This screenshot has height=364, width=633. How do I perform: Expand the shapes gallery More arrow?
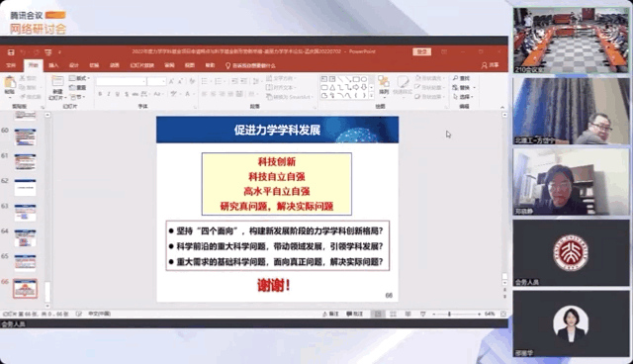pyautogui.click(x=371, y=96)
